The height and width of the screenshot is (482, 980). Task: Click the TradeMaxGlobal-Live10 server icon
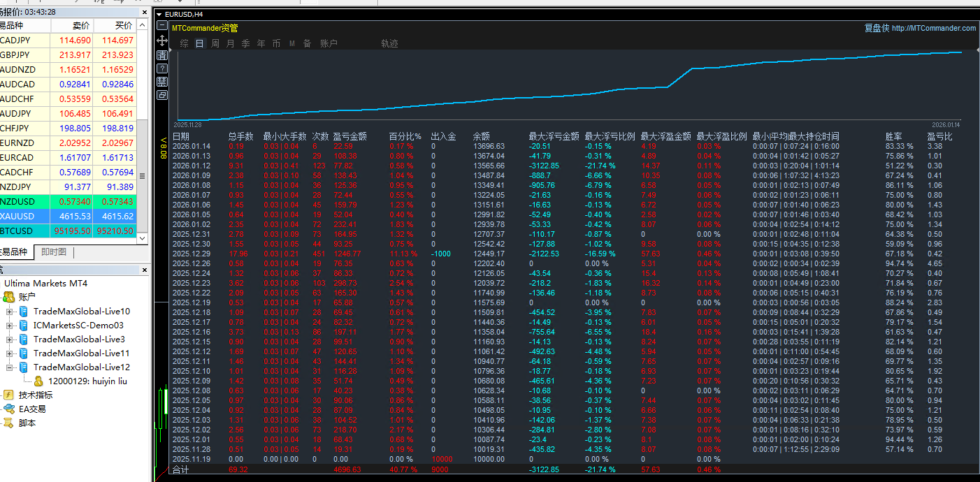point(24,311)
